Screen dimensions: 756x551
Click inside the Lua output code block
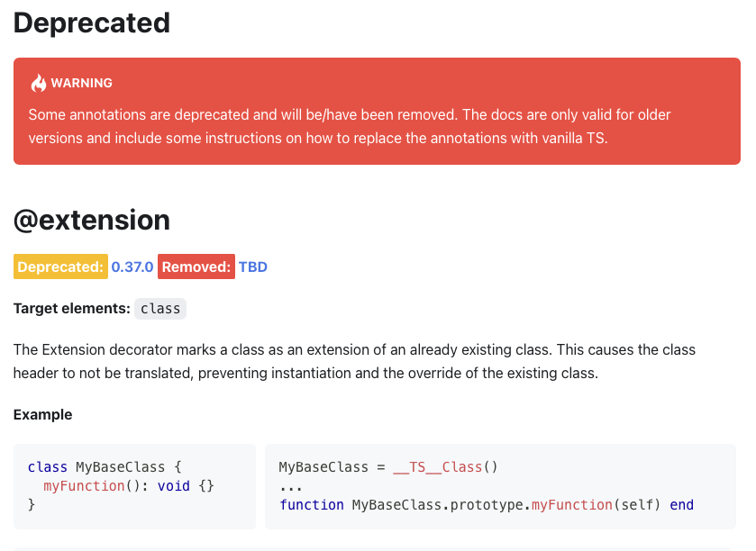(x=500, y=486)
